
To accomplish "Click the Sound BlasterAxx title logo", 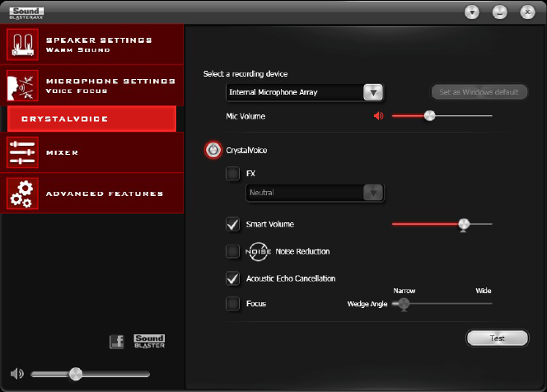I will 26,13.
